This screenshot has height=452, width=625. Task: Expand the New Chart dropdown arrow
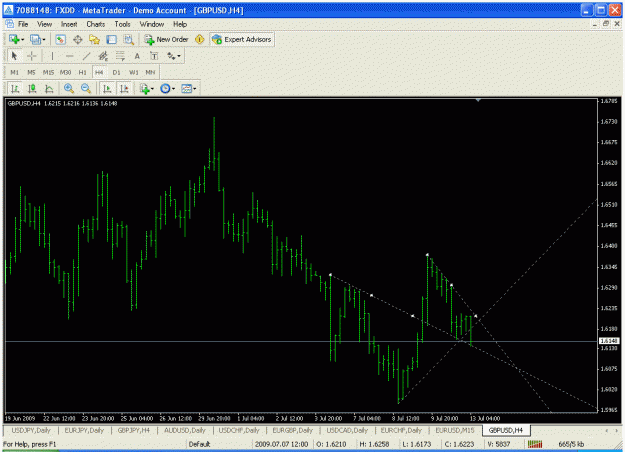[22, 40]
